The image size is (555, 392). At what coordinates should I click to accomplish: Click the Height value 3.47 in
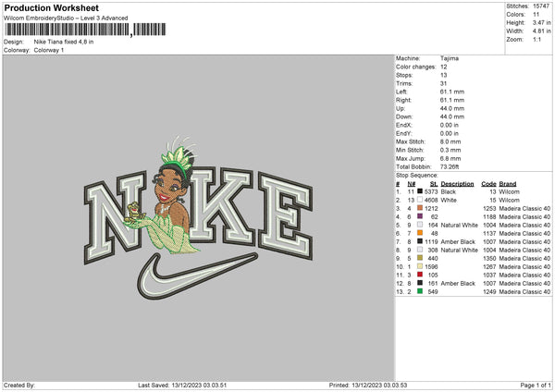click(542, 22)
